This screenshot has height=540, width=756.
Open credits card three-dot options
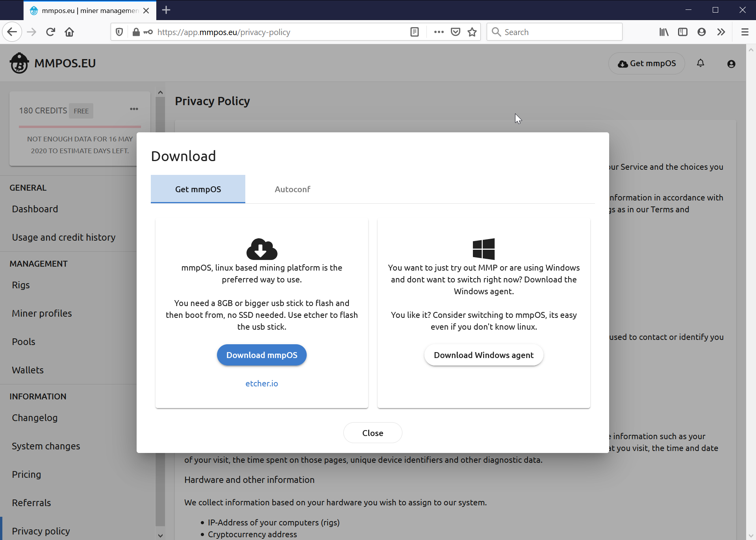(x=134, y=109)
